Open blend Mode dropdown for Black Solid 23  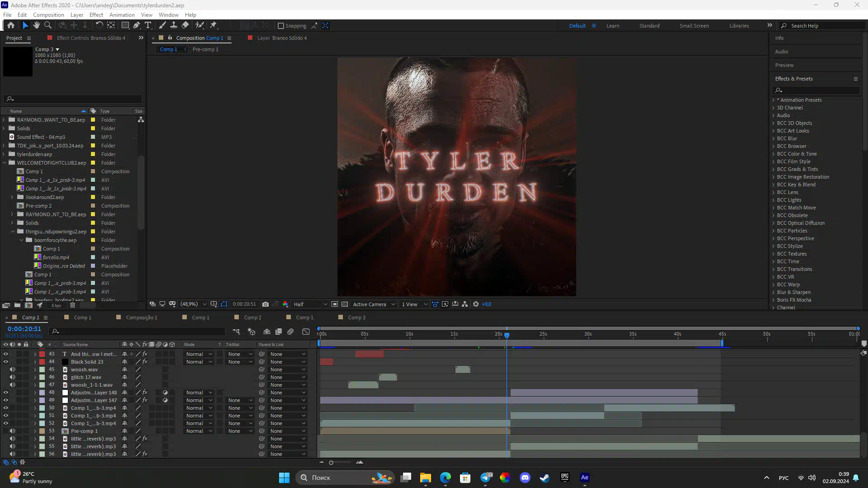[199, 362]
